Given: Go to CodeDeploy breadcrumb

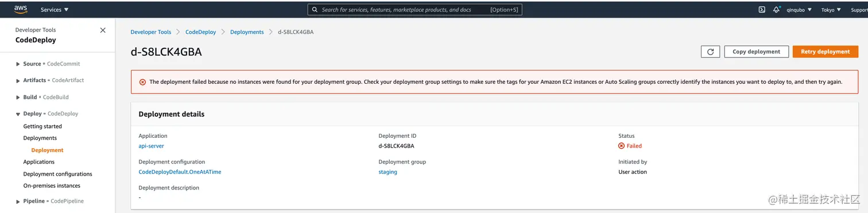Looking at the screenshot, I should (201, 32).
